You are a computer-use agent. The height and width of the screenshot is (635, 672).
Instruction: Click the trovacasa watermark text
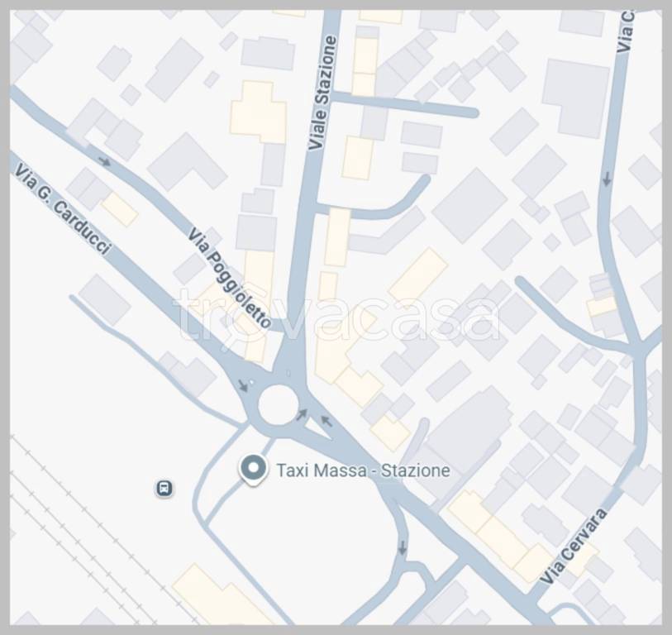tap(336, 316)
